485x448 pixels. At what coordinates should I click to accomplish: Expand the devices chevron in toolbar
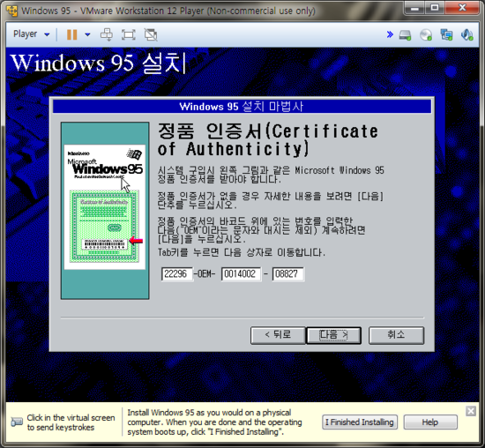pyautogui.click(x=390, y=34)
